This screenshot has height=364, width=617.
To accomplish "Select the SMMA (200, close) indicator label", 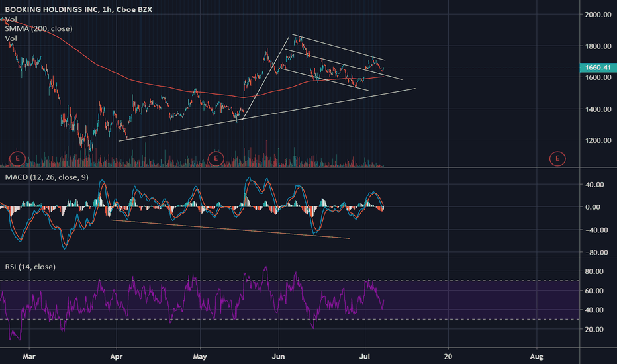I will 38,28.
